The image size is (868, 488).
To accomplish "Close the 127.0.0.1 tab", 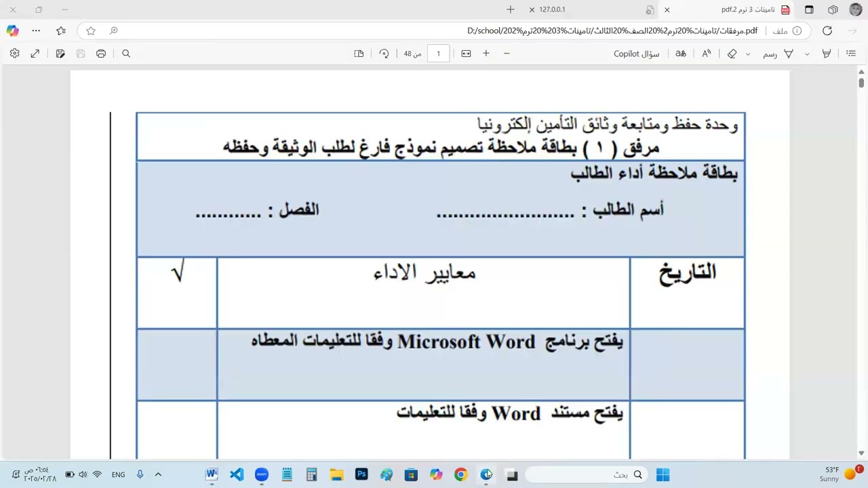I will (x=532, y=9).
